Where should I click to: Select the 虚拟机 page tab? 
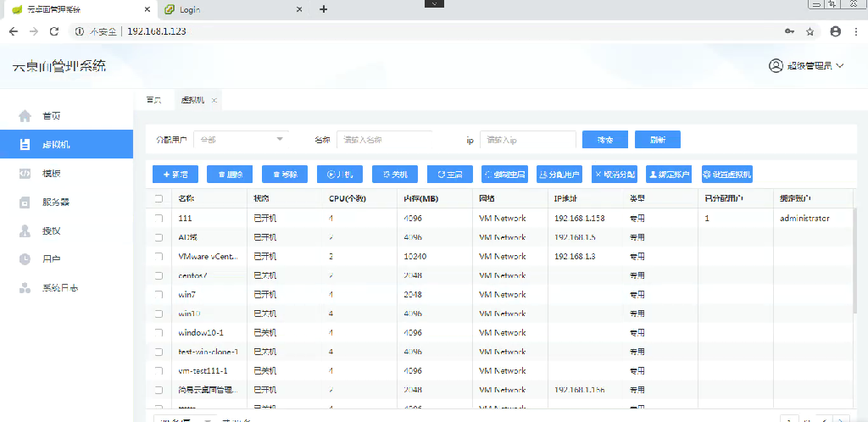point(192,100)
